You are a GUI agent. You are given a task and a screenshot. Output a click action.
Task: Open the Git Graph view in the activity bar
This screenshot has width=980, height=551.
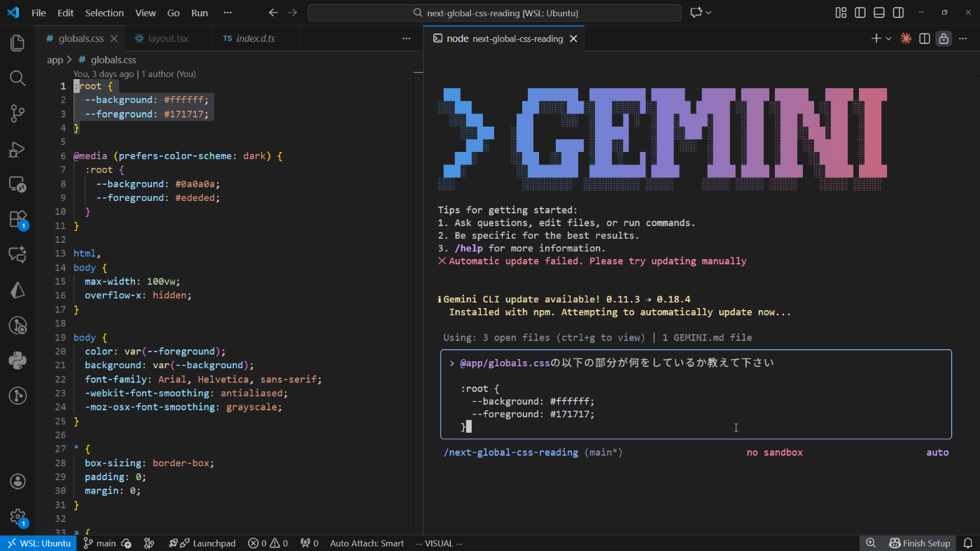pyautogui.click(x=17, y=396)
